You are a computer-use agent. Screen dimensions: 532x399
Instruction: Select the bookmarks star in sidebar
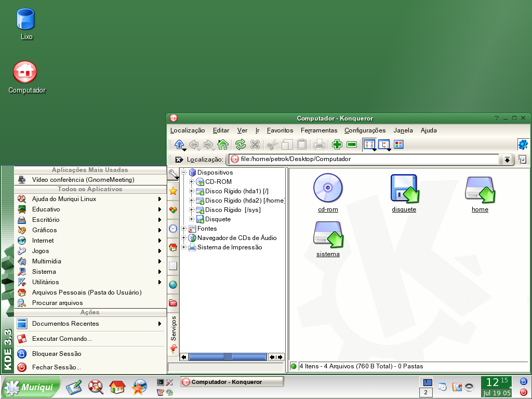[x=173, y=191]
